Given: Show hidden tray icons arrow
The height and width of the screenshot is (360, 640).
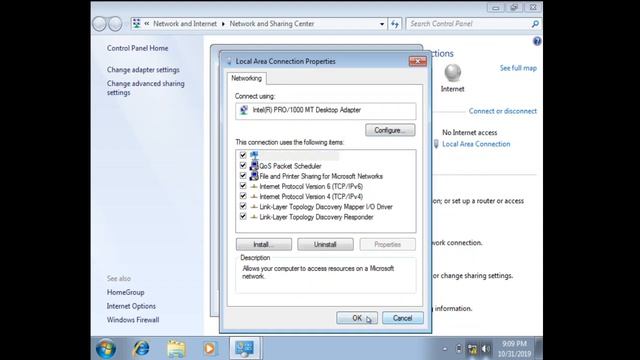Looking at the screenshot, I should point(445,349).
